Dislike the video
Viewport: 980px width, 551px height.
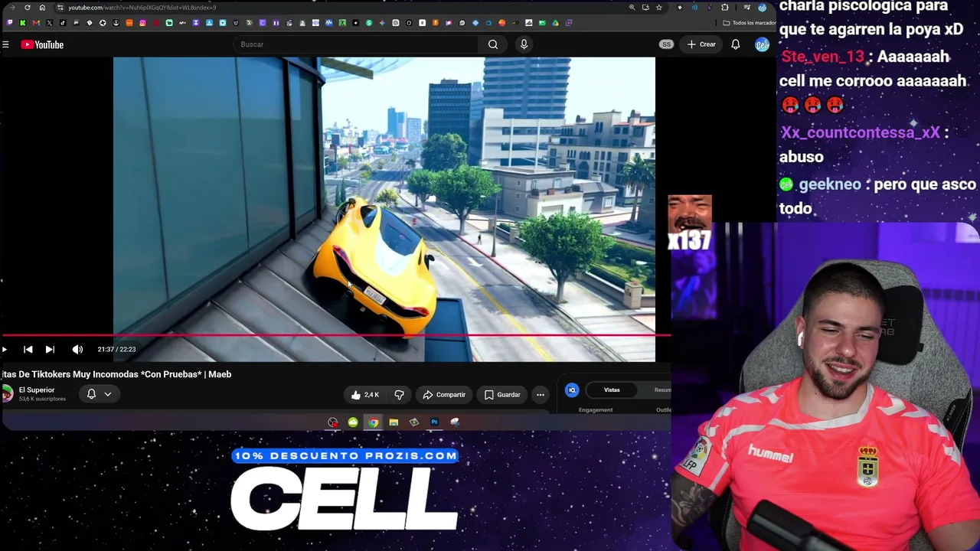coord(399,395)
